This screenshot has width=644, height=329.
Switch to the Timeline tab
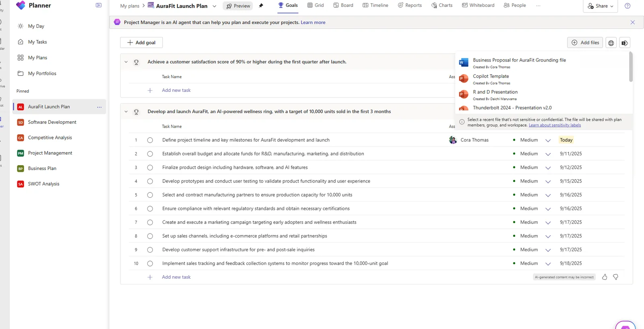[376, 5]
